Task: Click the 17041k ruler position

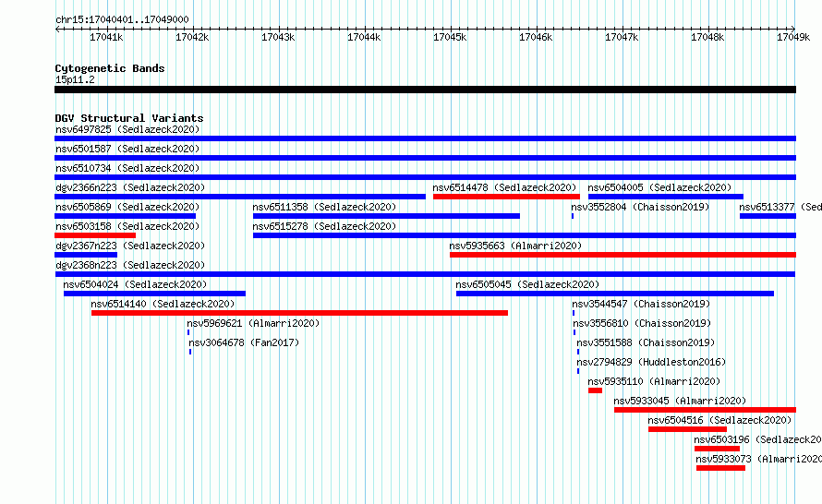Action: pos(106,37)
